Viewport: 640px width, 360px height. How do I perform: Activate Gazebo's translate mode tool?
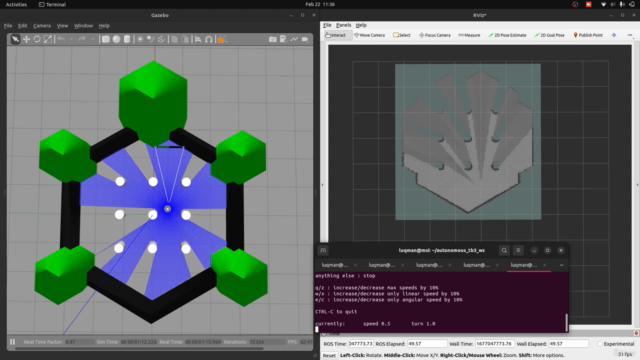point(26,39)
